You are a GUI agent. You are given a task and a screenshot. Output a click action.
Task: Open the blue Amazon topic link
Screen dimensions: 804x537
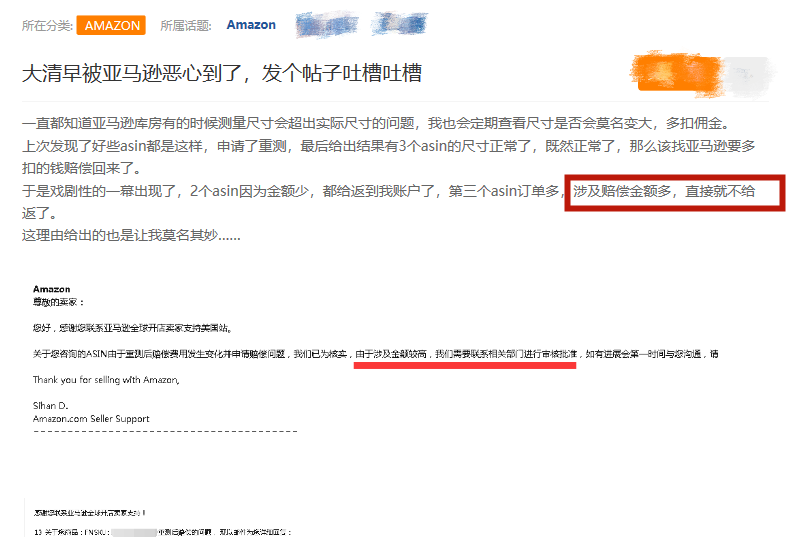click(251, 25)
